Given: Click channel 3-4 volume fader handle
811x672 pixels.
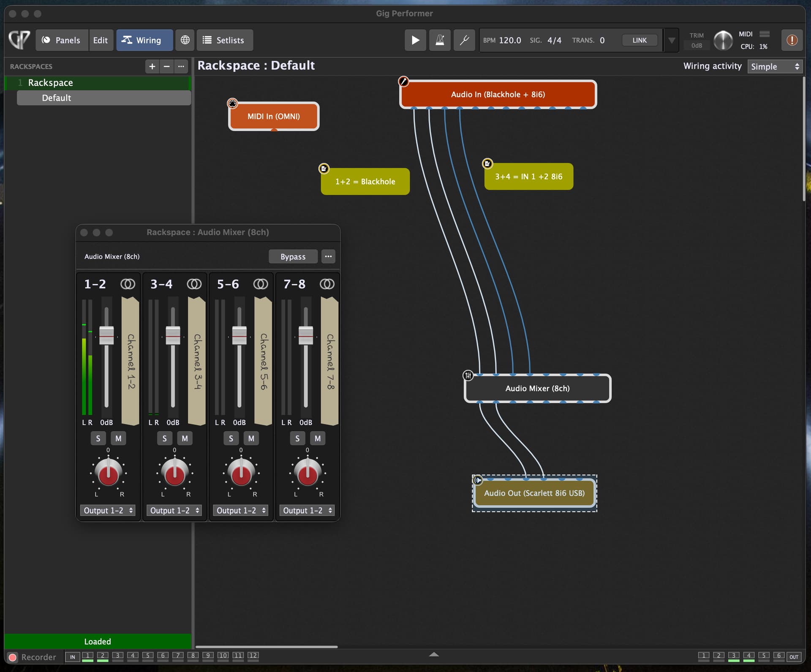Looking at the screenshot, I should [x=173, y=336].
